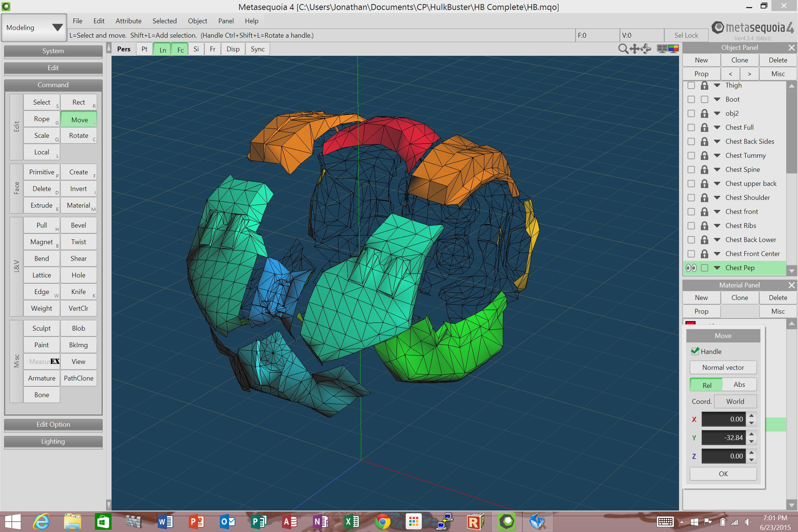Toggle visibility checkbox for Chest Back Sides
The height and width of the screenshot is (532, 798).
[691, 141]
